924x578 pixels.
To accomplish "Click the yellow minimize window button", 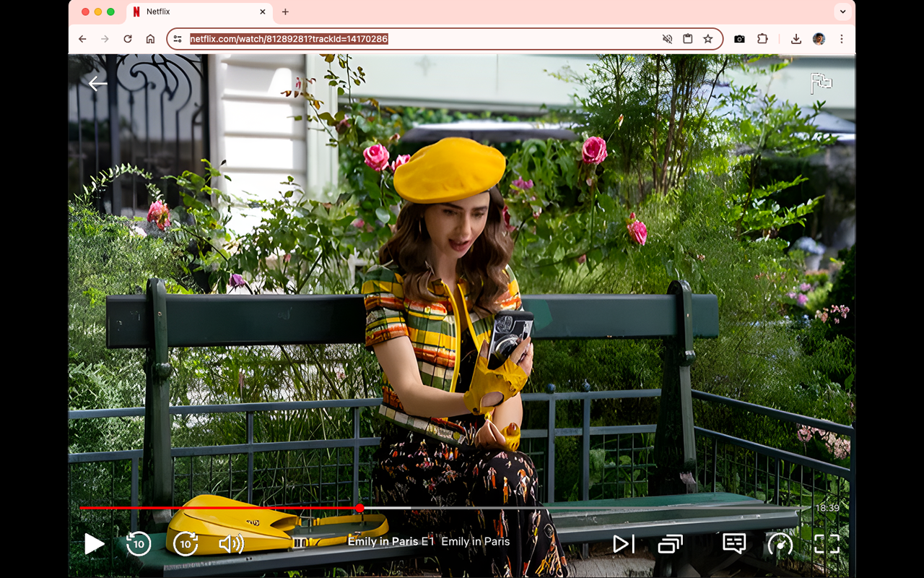I will tap(98, 12).
